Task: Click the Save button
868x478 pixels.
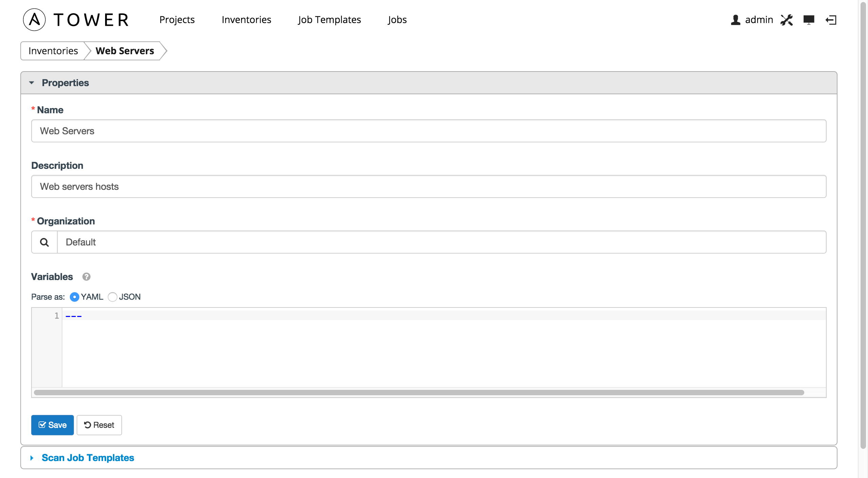Action: click(53, 424)
